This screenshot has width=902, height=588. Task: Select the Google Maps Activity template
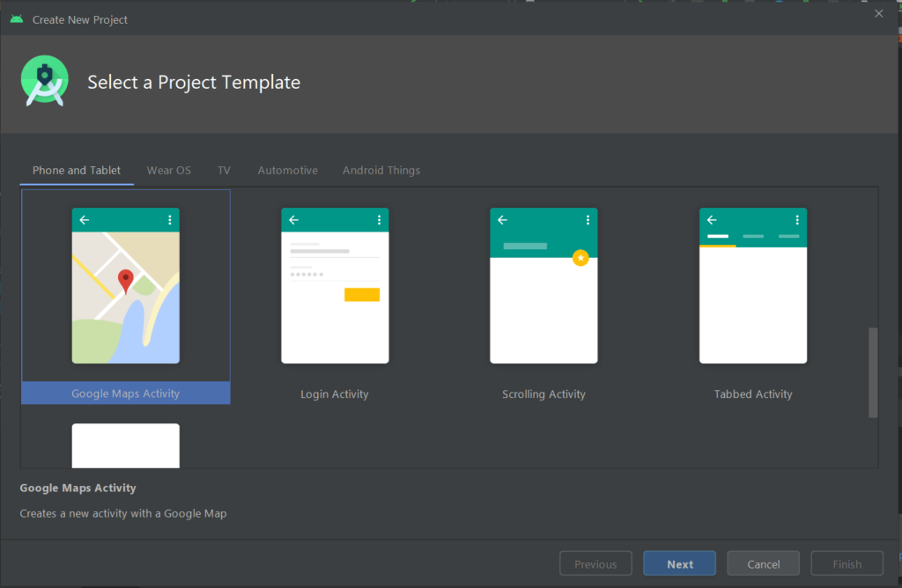125,298
